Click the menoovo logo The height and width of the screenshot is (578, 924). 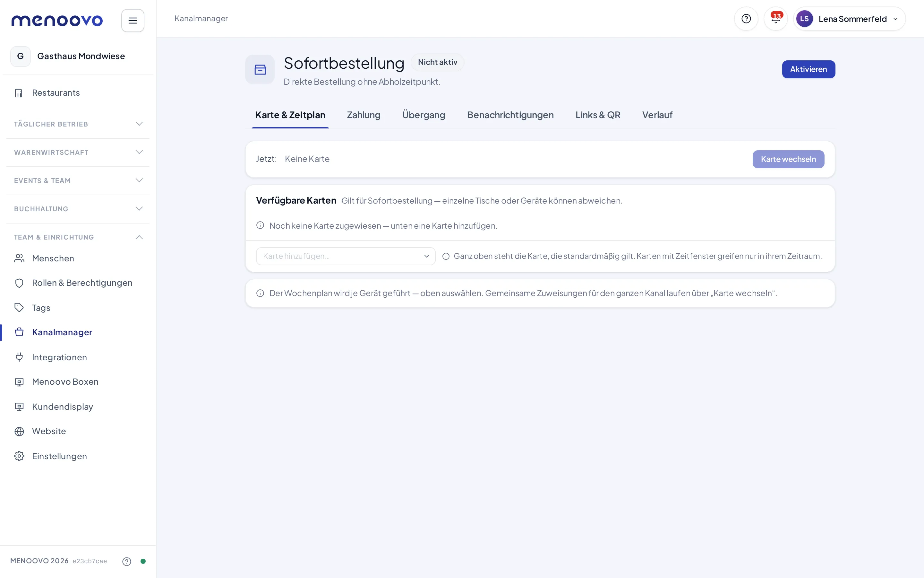[x=57, y=21]
